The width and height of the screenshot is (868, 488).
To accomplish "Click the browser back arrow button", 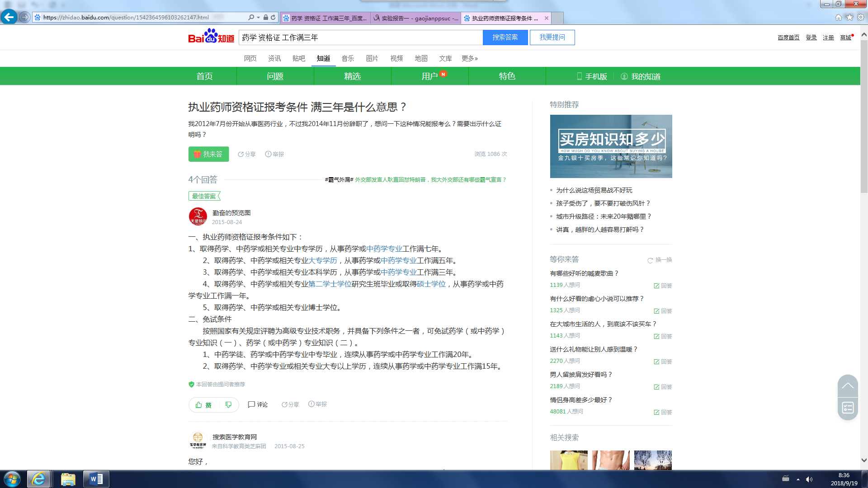I will point(9,17).
